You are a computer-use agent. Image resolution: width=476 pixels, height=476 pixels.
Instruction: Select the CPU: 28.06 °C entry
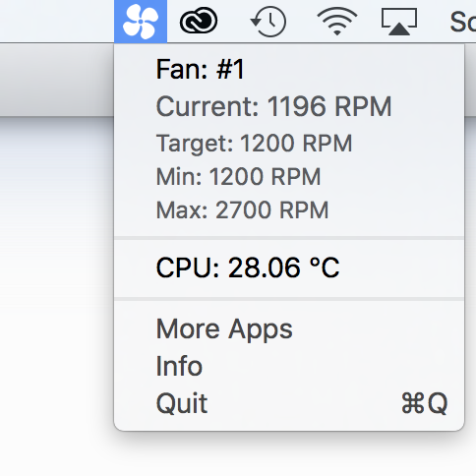pos(289,268)
